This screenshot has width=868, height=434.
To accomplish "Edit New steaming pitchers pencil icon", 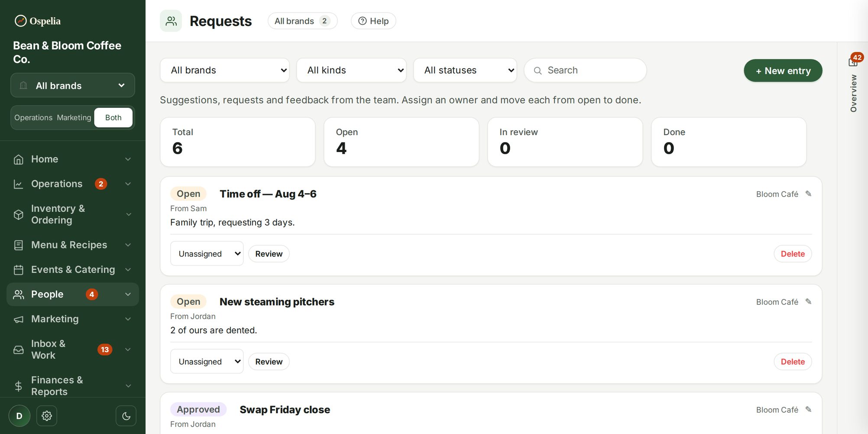I will coord(808,301).
